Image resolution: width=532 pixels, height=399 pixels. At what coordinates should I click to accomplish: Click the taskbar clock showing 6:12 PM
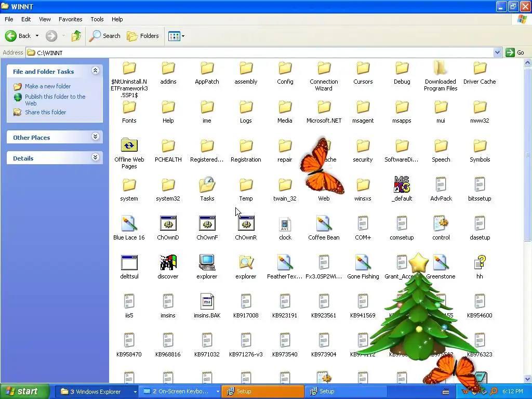coord(512,392)
